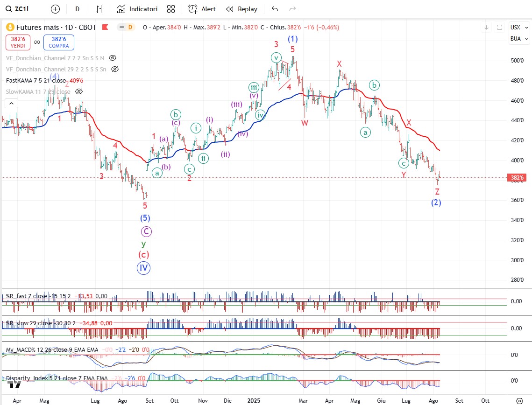This screenshot has width=532, height=405.
Task: Show the VF_Donchian_Channel 7 indicator
Action: pos(112,58)
